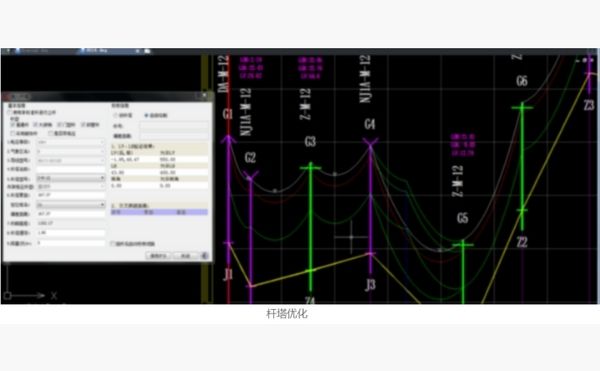Image resolution: width=600 pixels, height=371 pixels.
Task: Pick the green tower symbol beneath G5
Action: (x=463, y=272)
